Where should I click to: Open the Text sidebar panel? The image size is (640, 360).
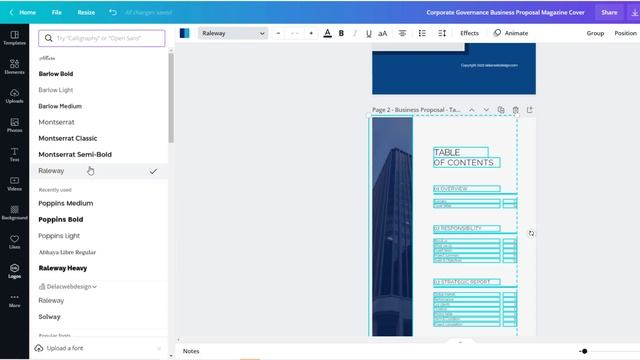[x=14, y=154]
